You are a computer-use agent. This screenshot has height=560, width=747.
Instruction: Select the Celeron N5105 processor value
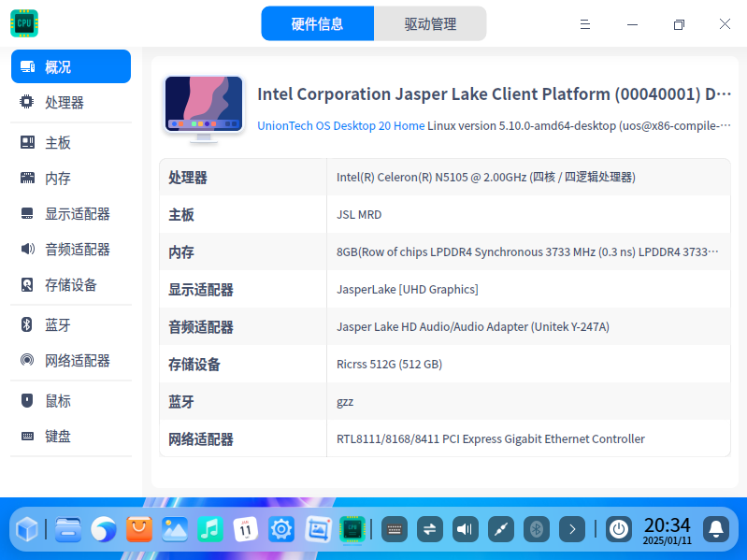[486, 177]
